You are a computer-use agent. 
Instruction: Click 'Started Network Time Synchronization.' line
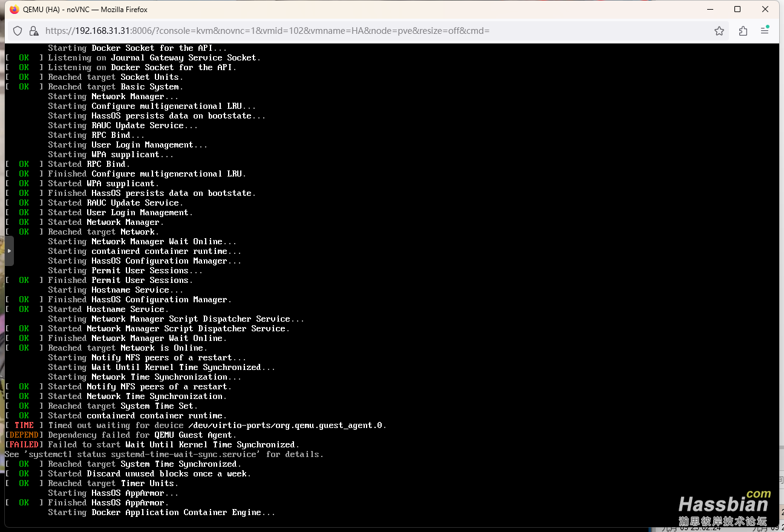tap(137, 396)
